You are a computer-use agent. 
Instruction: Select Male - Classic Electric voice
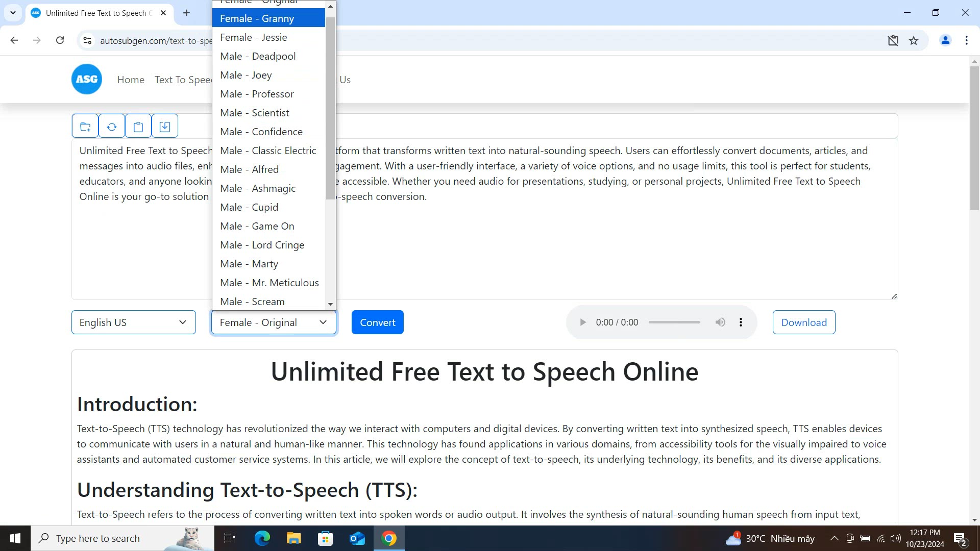268,151
